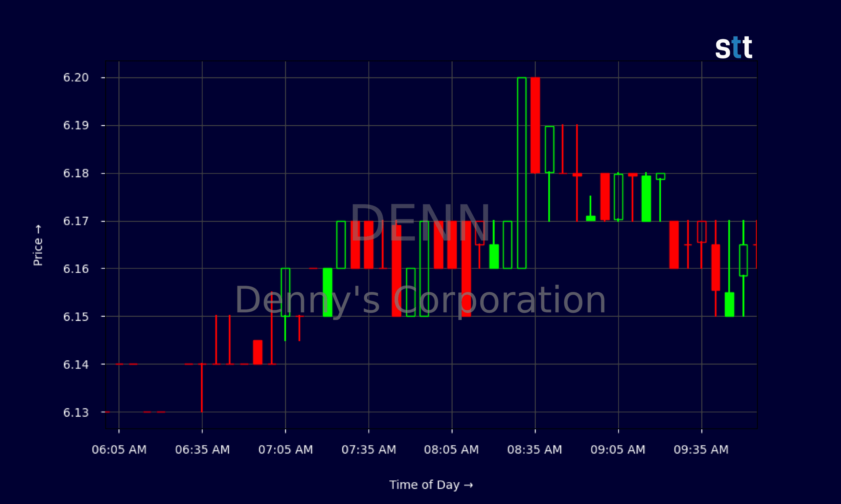The image size is (841, 504).
Task: Click the 07:05 AM time axis label
Action: pyautogui.click(x=285, y=450)
